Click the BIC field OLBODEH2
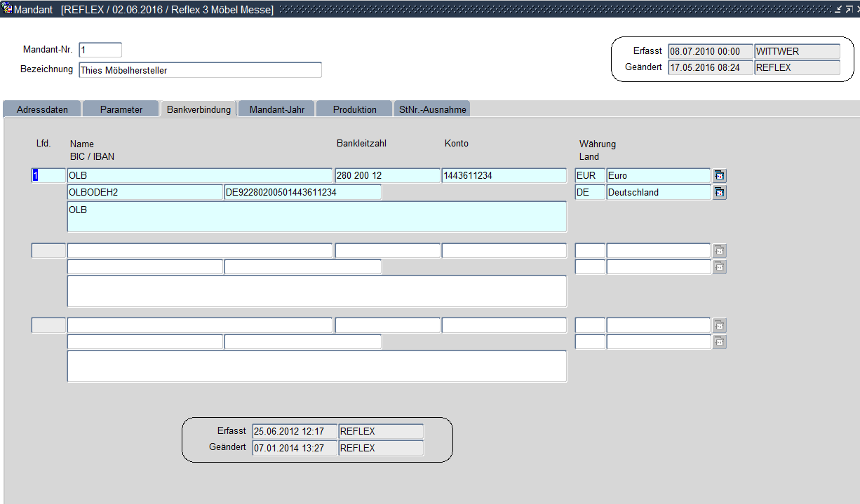This screenshot has width=860, height=504. 145,193
